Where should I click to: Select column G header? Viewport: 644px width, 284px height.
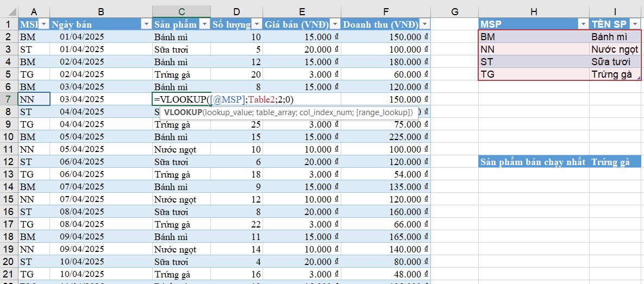coord(454,11)
